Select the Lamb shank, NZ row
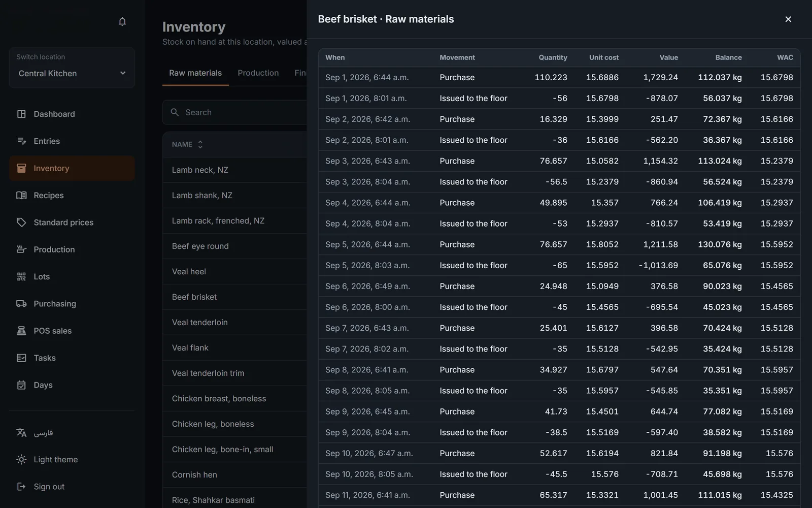 pyautogui.click(x=235, y=195)
